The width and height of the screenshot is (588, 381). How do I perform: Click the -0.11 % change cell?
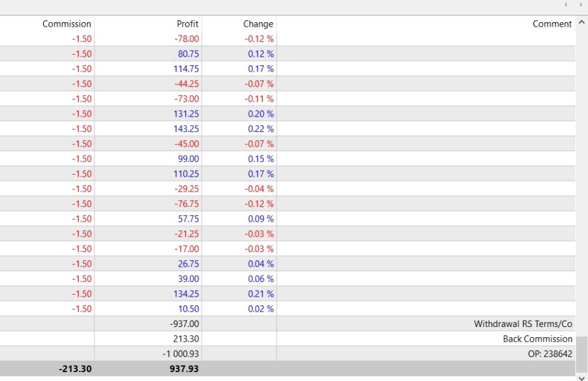coord(260,99)
